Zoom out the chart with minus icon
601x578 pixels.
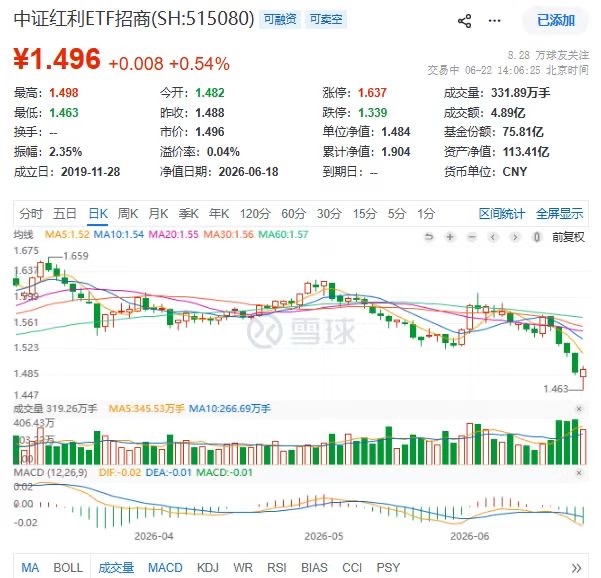point(472,237)
